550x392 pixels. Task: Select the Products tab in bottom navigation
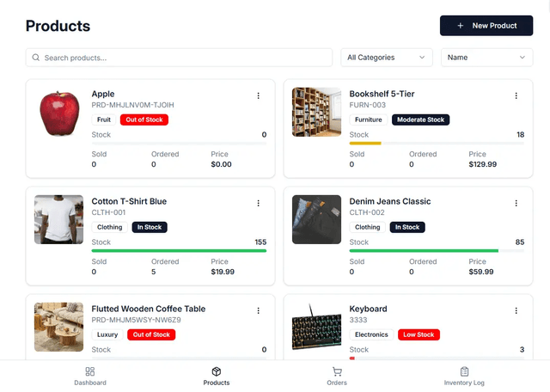pos(217,376)
